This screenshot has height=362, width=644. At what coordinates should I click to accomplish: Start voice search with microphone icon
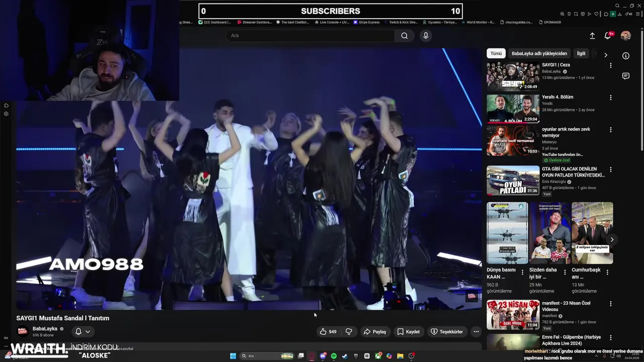[426, 36]
